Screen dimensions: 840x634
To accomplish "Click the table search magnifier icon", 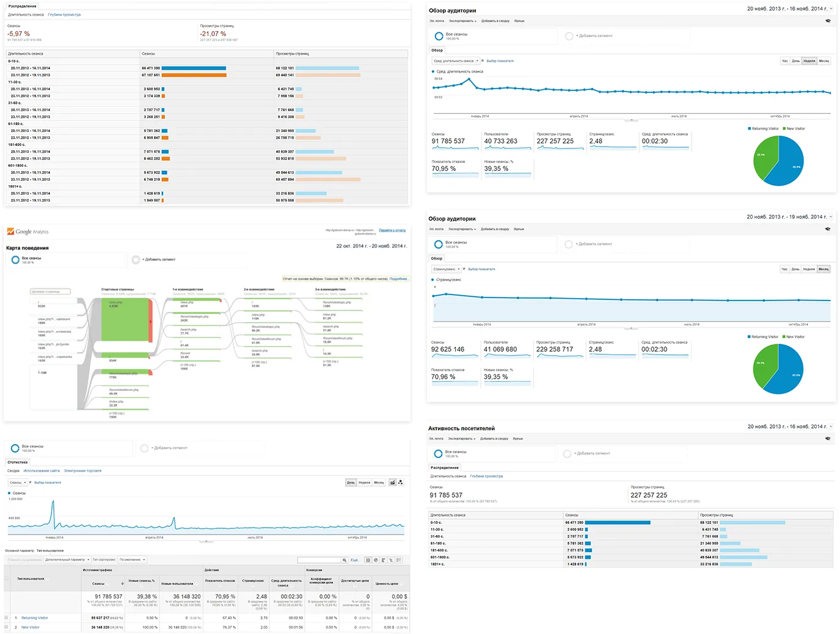I will (x=345, y=560).
